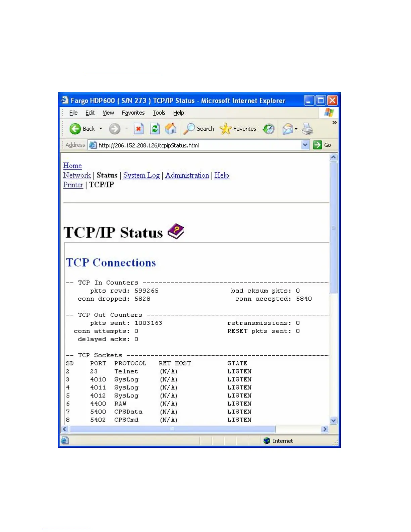This screenshot has height=532, width=411.
Task: Follow the Home link
Action: click(x=72, y=166)
